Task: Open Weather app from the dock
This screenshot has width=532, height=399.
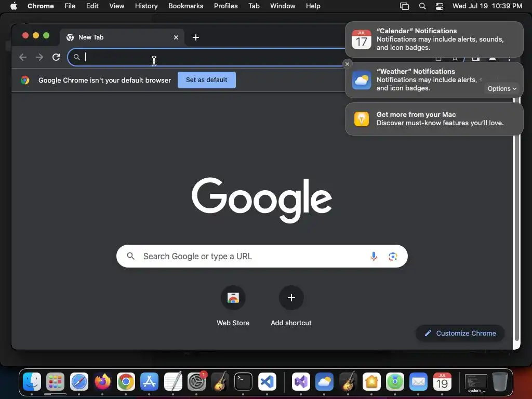Action: click(x=324, y=382)
